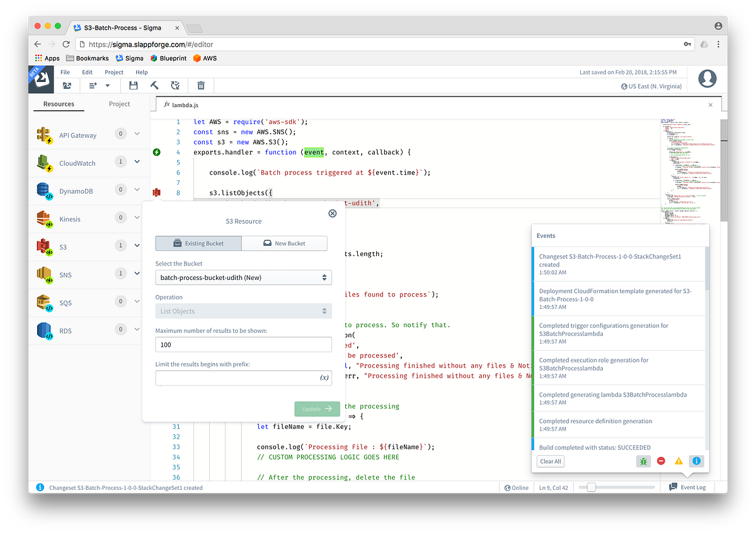The width and height of the screenshot is (756, 534).
Task: Build the project with the hammer icon
Action: click(154, 85)
